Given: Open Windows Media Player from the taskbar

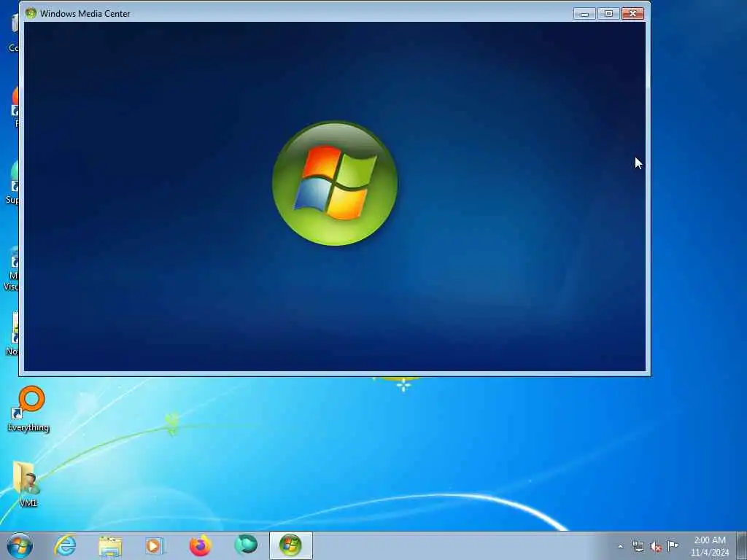Looking at the screenshot, I should tap(155, 545).
